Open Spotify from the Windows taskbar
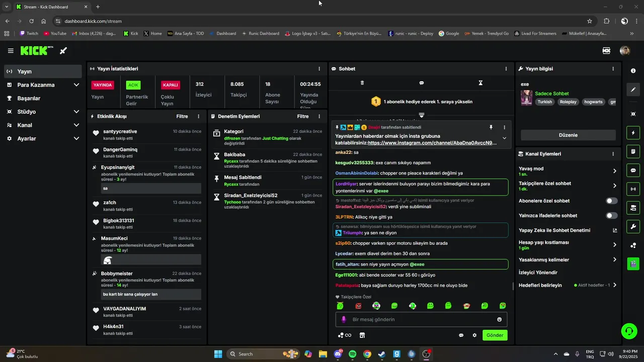This screenshot has width=644, height=362. pos(352,354)
